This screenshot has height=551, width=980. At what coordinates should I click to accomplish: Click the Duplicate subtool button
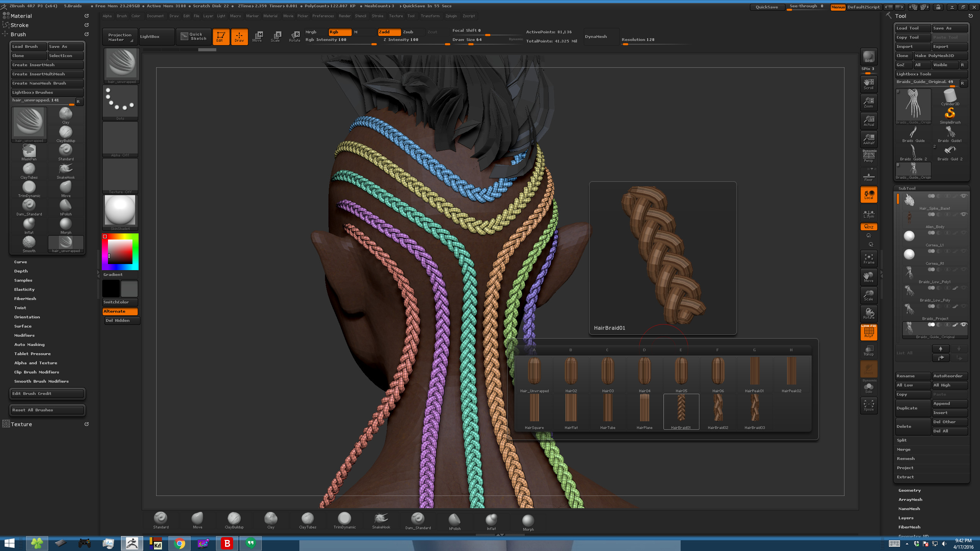point(913,408)
